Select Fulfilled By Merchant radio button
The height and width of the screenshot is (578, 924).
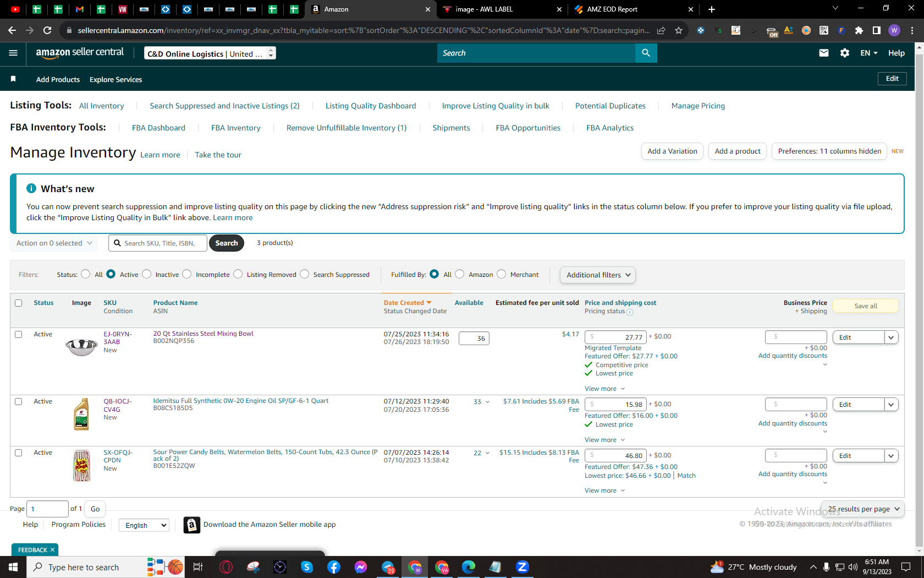pyautogui.click(x=501, y=274)
